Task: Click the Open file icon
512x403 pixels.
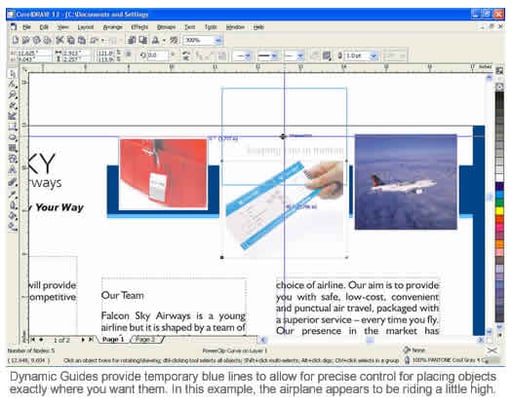Action: click(x=26, y=40)
